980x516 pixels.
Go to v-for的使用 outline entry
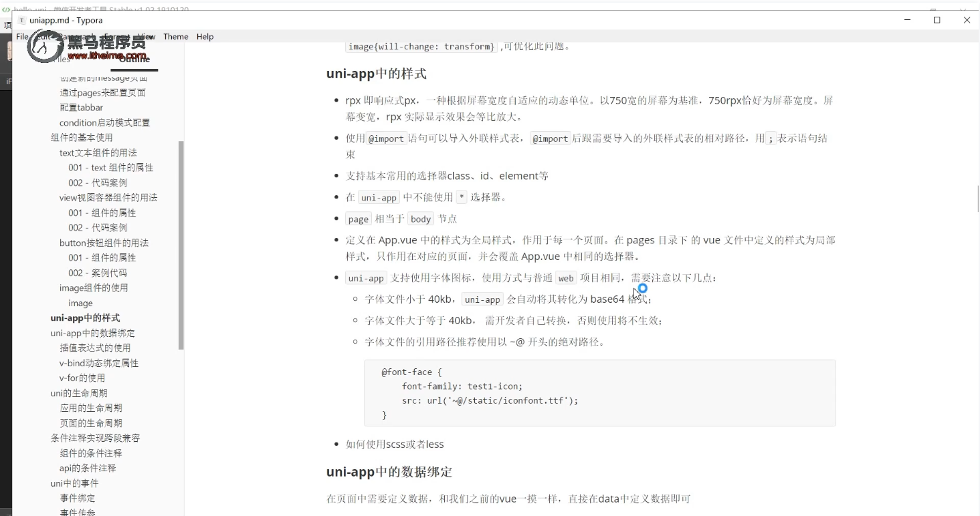click(x=82, y=378)
